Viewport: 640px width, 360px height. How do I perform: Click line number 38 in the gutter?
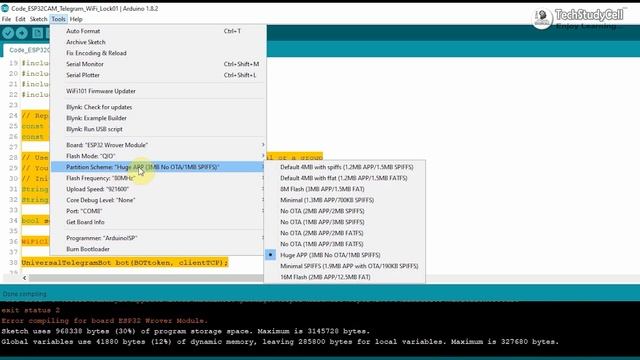[13, 262]
